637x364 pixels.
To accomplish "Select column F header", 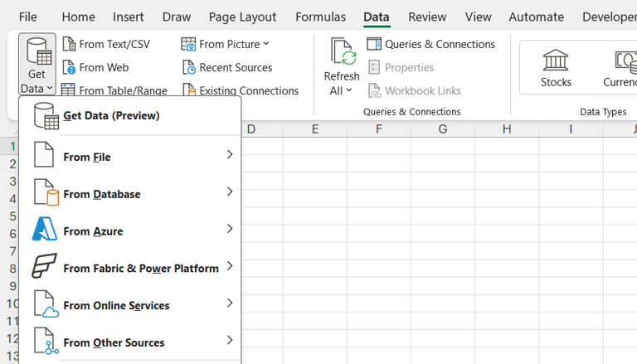I will [379, 129].
